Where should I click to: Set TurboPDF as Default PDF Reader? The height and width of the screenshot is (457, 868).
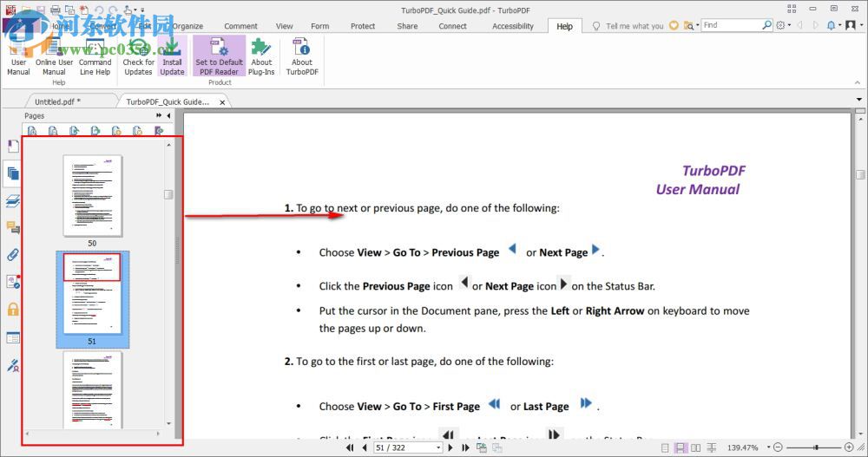[220, 57]
